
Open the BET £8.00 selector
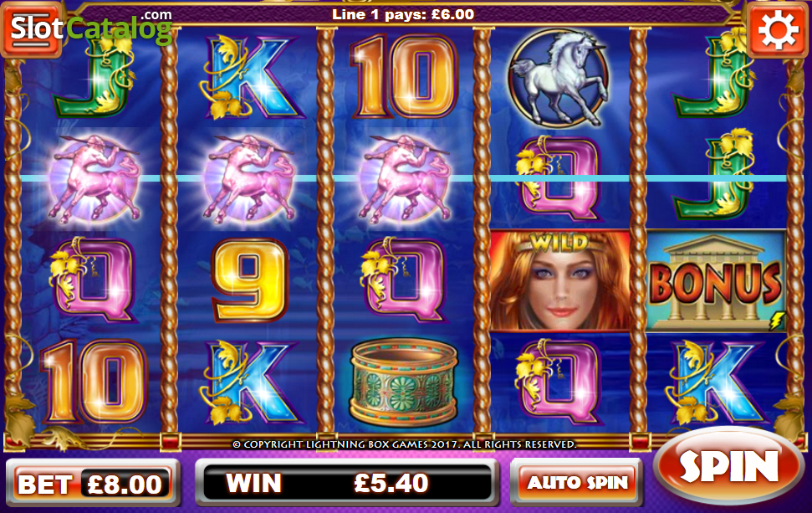[x=93, y=484]
